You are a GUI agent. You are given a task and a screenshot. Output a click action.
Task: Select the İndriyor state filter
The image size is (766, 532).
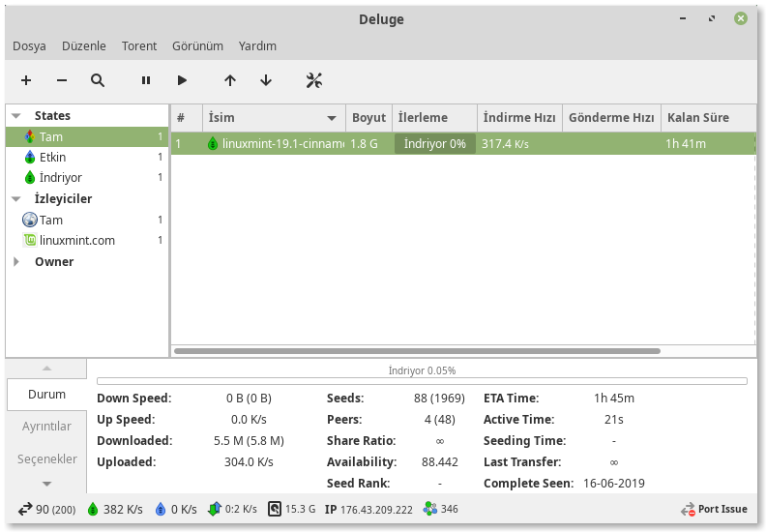tap(87, 177)
